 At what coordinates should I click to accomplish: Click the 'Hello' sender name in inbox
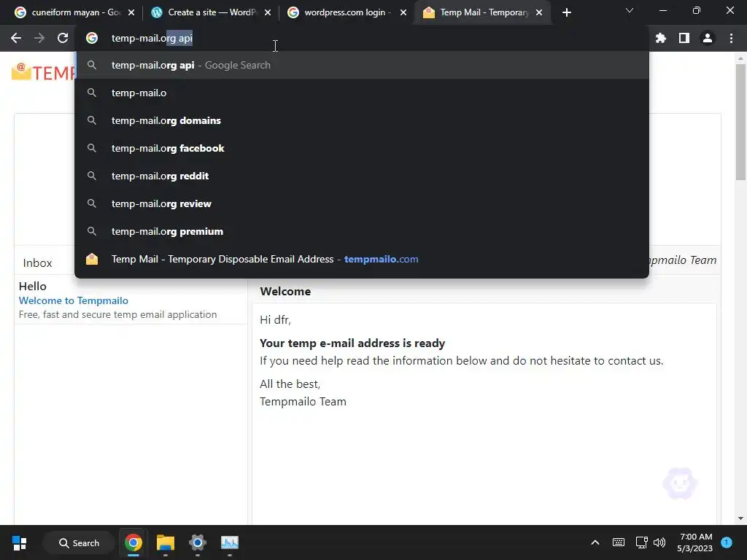click(32, 286)
